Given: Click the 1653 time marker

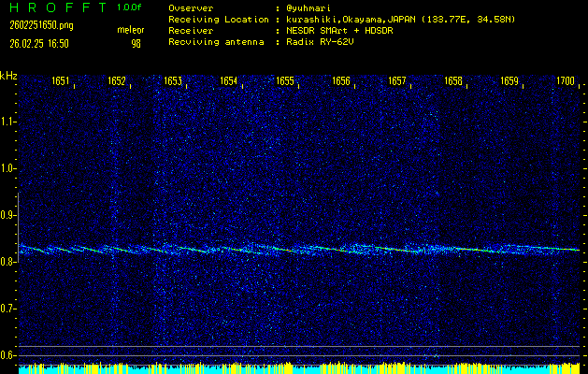Looking at the screenshot, I should pyautogui.click(x=172, y=81).
